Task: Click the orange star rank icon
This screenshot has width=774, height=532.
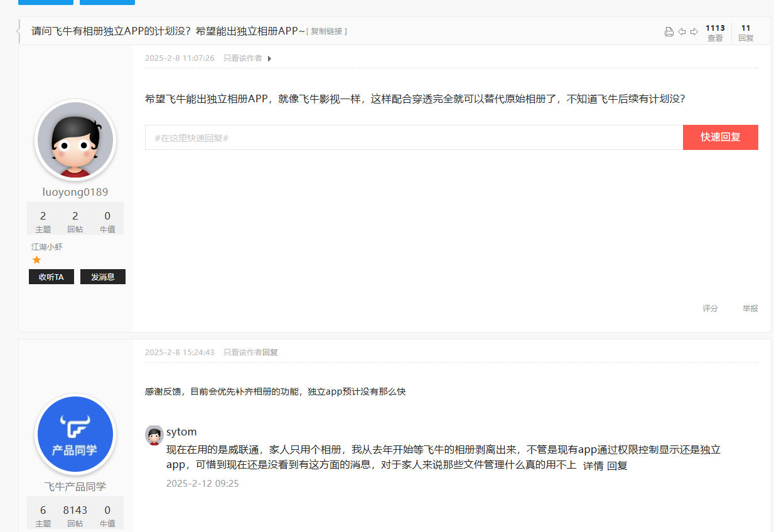Action: point(36,260)
